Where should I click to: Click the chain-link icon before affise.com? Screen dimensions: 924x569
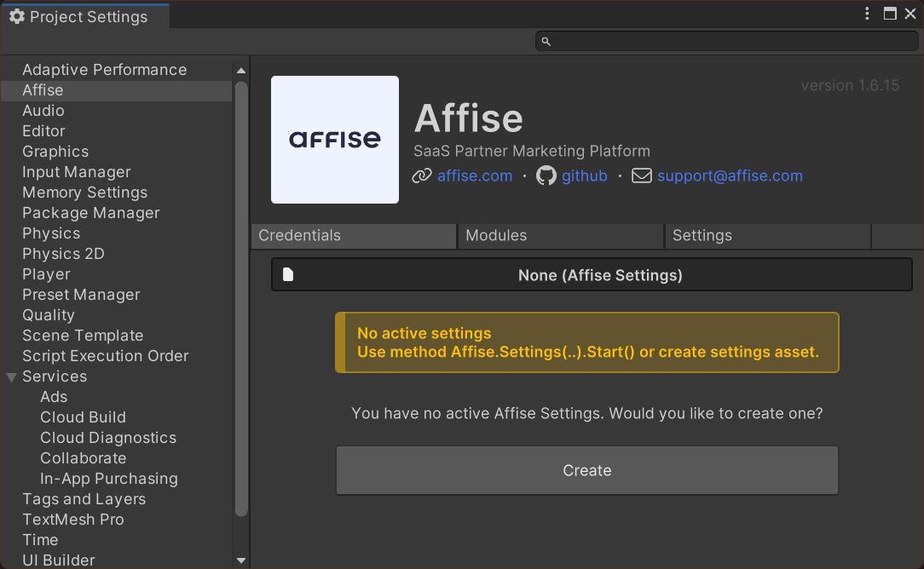tap(420, 175)
